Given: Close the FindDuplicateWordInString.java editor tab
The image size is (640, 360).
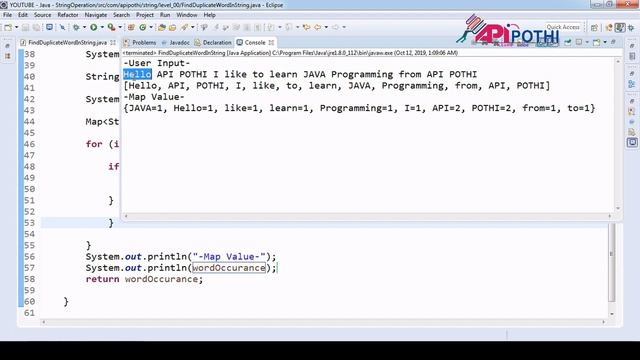Looking at the screenshot, I should click(113, 42).
